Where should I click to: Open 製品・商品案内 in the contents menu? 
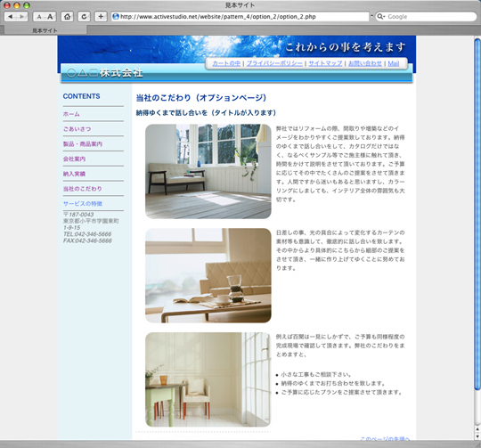83,144
